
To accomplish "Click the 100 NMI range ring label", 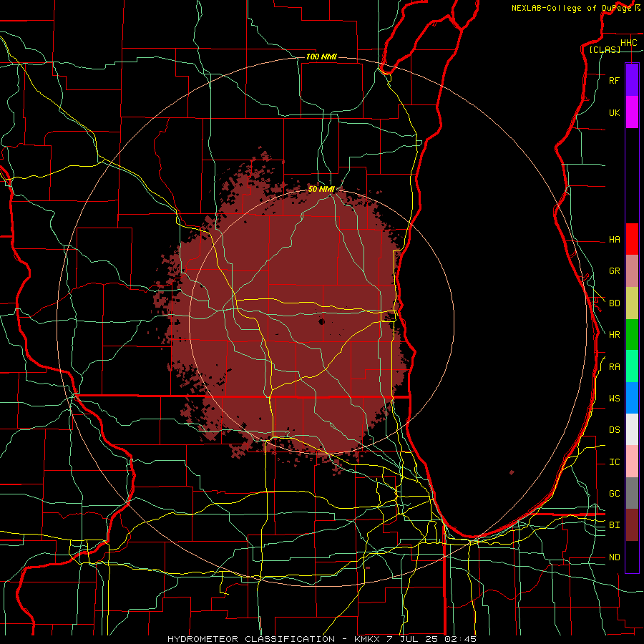I will pyautogui.click(x=321, y=57).
